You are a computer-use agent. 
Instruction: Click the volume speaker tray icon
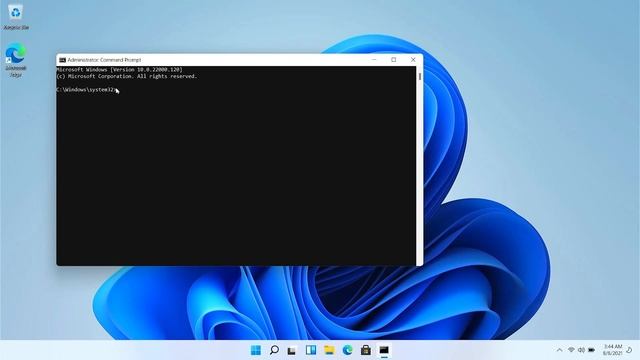coord(581,350)
